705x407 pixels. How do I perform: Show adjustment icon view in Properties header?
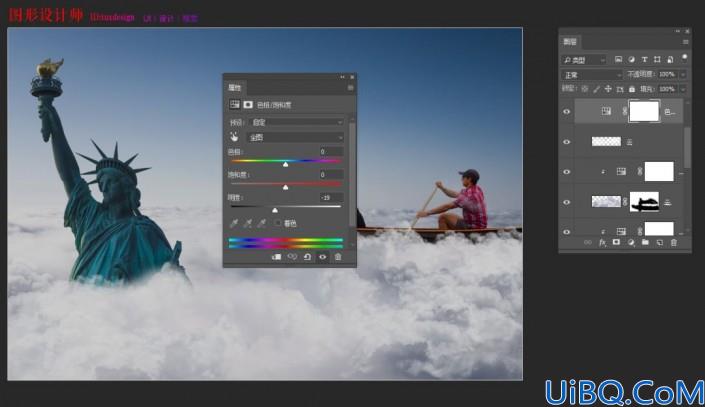pyautogui.click(x=234, y=104)
